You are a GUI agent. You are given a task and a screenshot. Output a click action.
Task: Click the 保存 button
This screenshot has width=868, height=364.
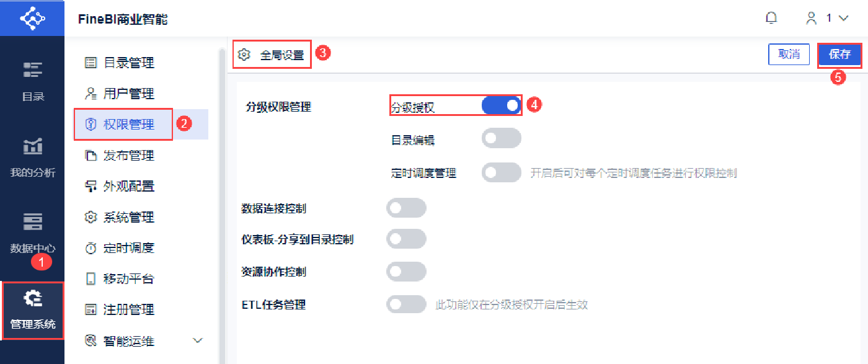pos(839,55)
